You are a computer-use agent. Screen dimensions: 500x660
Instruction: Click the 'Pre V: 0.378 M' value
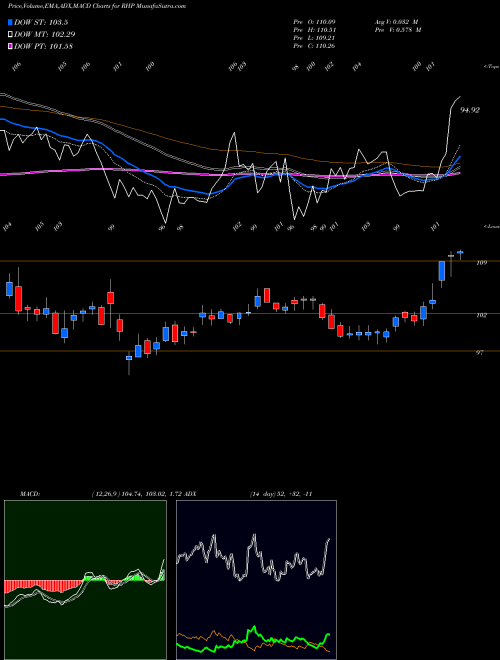point(398,30)
